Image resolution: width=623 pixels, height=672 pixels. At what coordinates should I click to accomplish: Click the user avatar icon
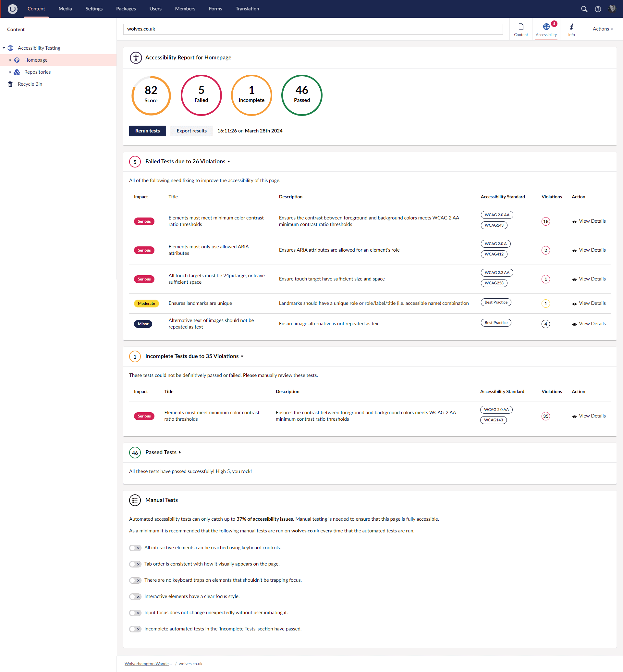(612, 9)
